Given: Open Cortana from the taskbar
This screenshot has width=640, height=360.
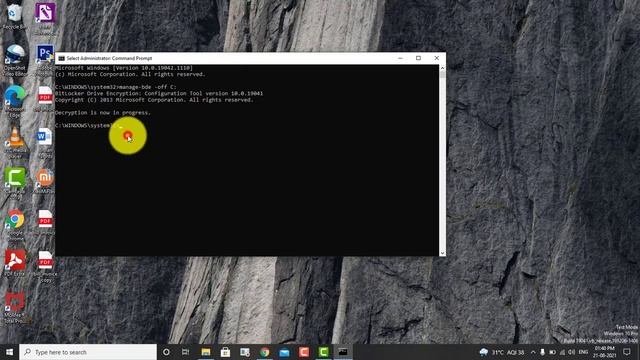Looking at the screenshot, I should click(x=166, y=352).
